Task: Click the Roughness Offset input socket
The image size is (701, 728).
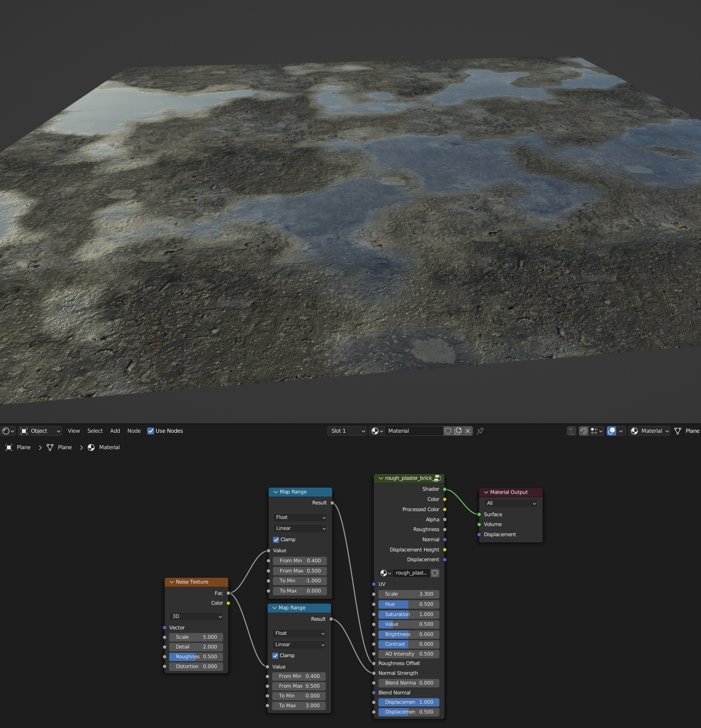Action: 374,663
